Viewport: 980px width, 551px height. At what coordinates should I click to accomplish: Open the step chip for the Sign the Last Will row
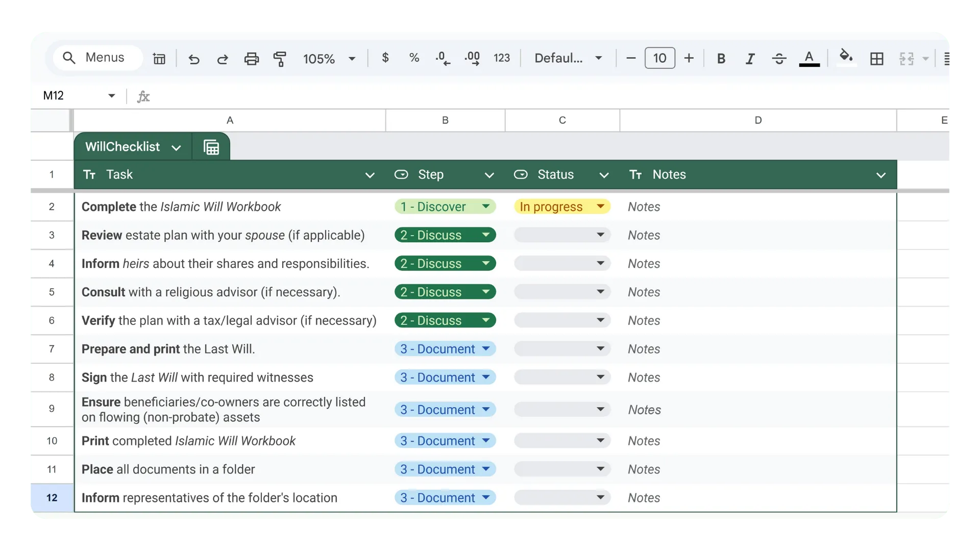point(445,377)
